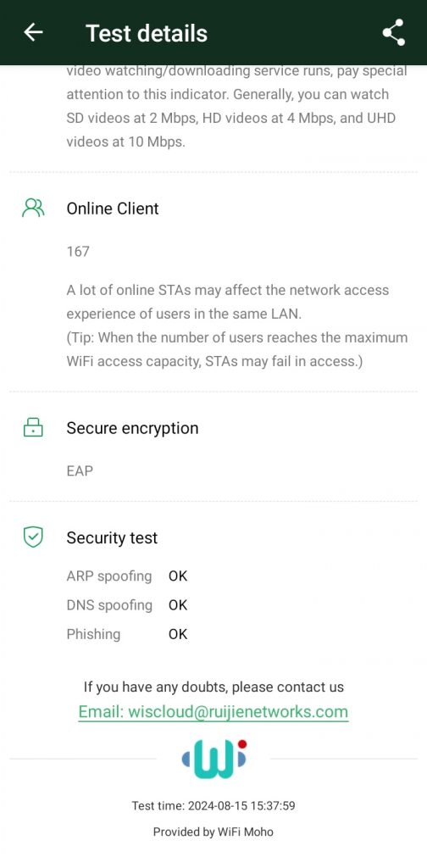The image size is (427, 868).
Task: Open the wiscloud@ruijienetworks.com email link
Action: pyautogui.click(x=213, y=712)
